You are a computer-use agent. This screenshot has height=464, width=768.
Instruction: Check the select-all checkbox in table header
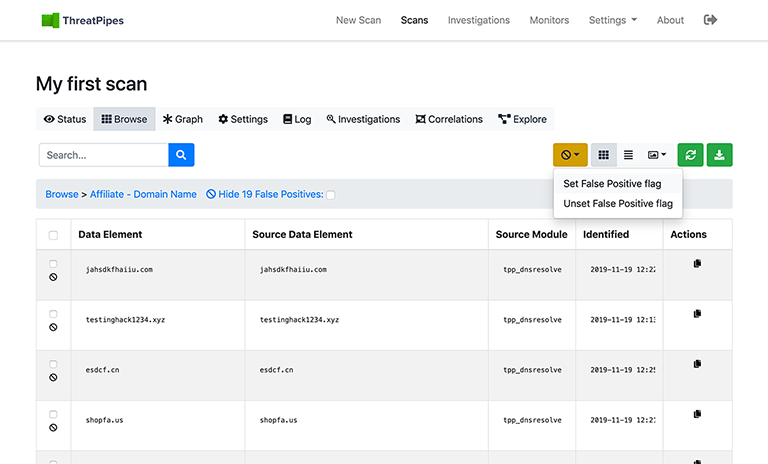pos(53,235)
